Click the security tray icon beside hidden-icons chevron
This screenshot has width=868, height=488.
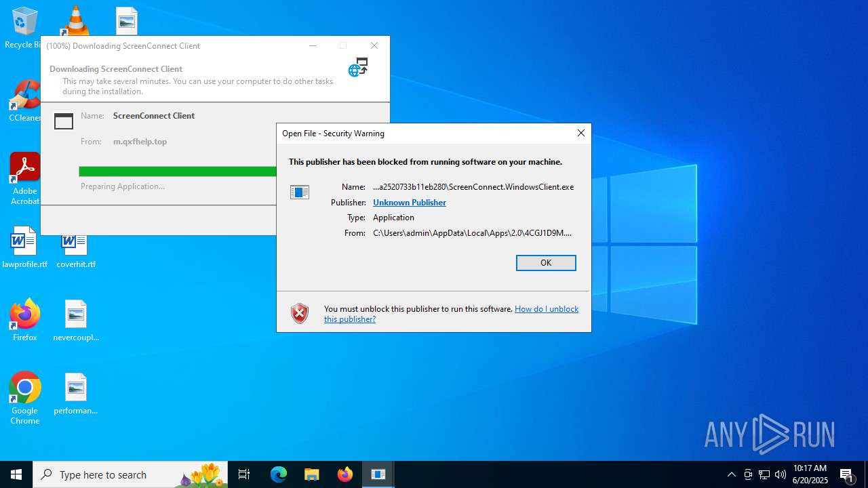[748, 474]
